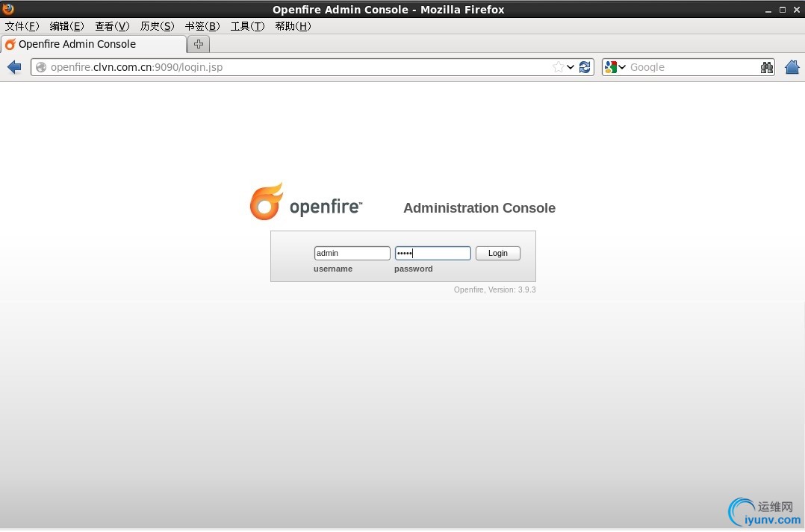Reload the page with refresh icon
The width and height of the screenshot is (805, 532).
point(584,66)
